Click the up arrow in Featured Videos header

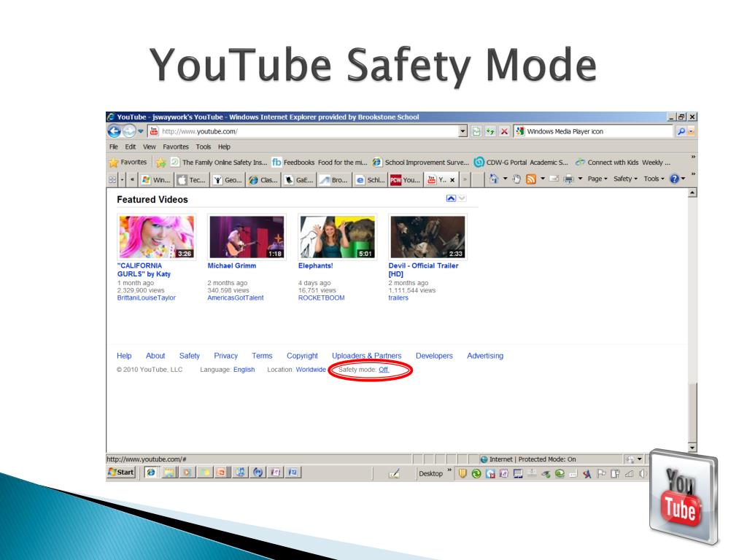[451, 198]
